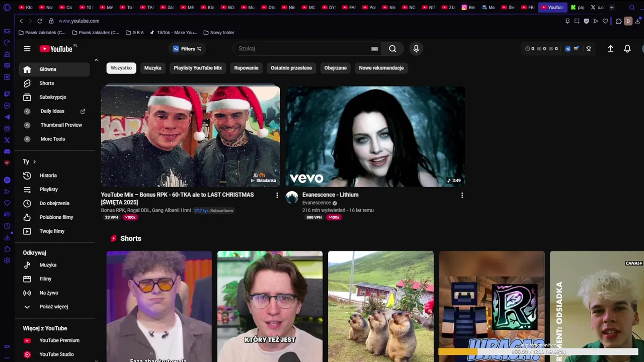Select the Ostatnio przesłane chip
The height and width of the screenshot is (362, 644).
point(291,68)
